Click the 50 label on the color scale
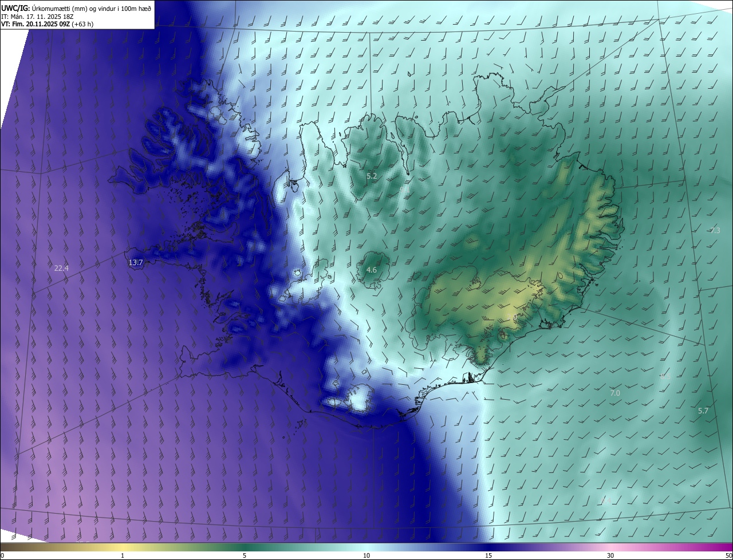The height and width of the screenshot is (560, 733). coord(728,555)
